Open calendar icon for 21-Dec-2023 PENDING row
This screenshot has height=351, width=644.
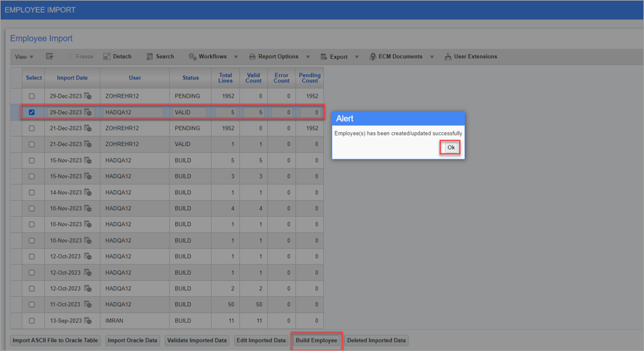point(88,128)
